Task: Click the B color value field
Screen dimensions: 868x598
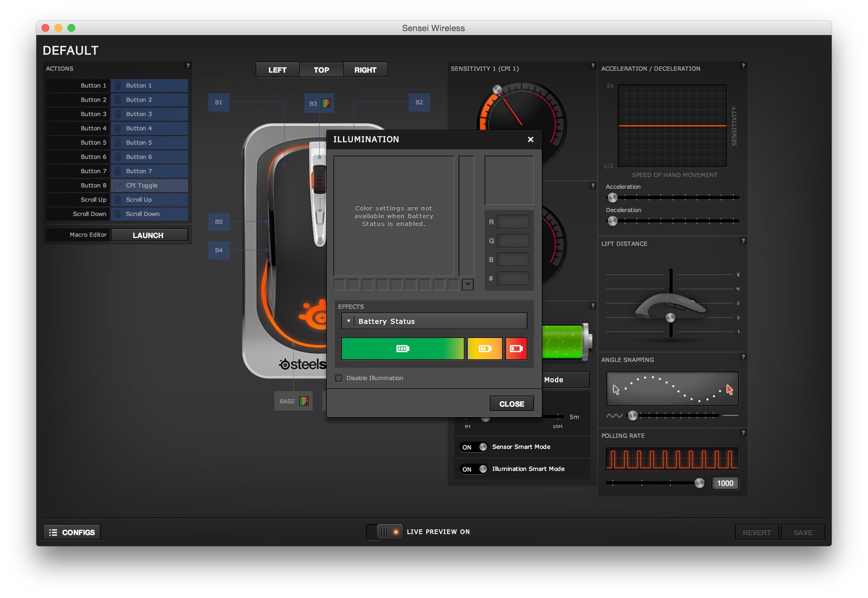Action: point(513,260)
